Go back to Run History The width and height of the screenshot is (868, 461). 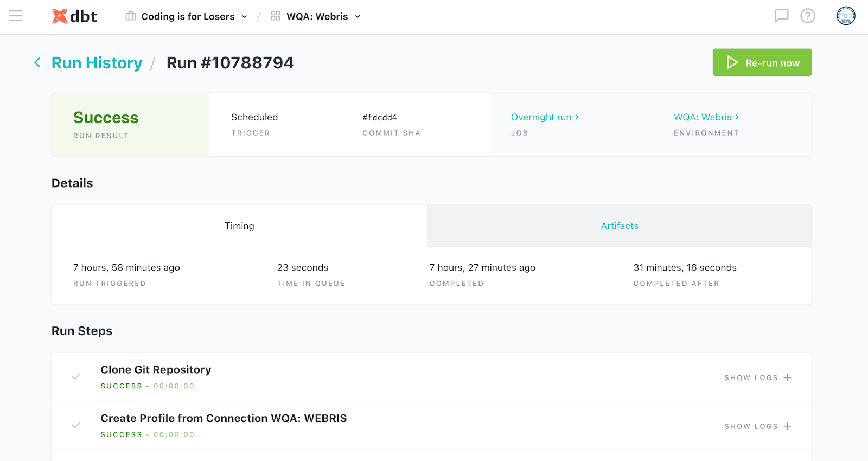pyautogui.click(x=97, y=63)
